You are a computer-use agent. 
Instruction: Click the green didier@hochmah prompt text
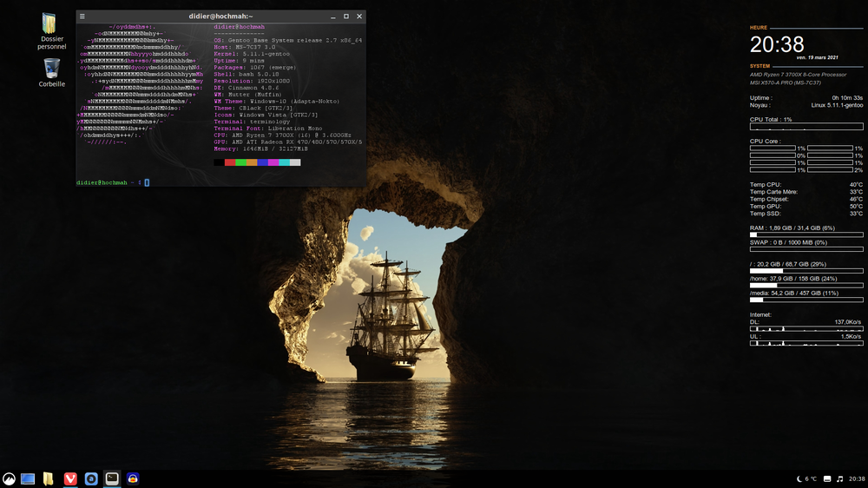click(102, 182)
